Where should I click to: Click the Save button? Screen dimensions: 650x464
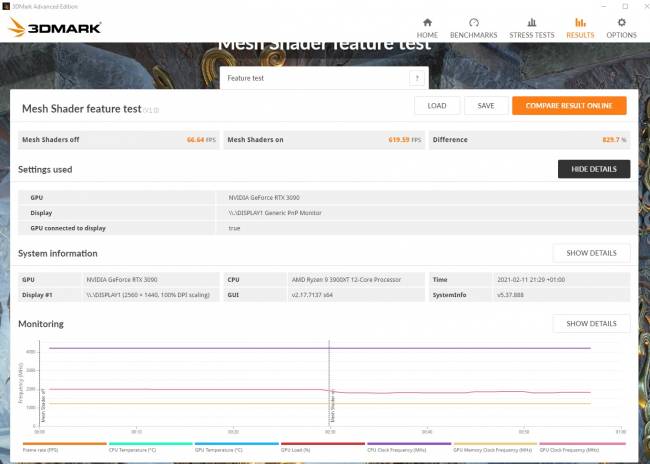coord(485,106)
